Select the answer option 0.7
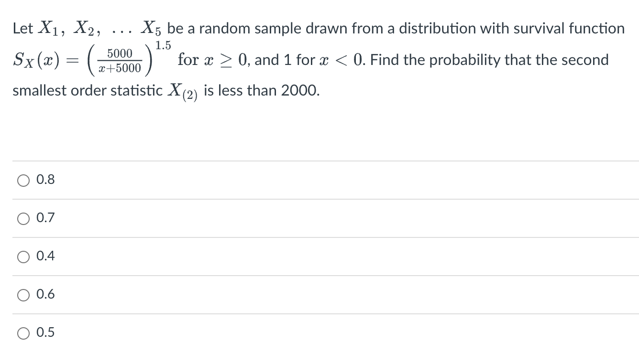Viewport: 639px width, 364px height. [x=22, y=218]
